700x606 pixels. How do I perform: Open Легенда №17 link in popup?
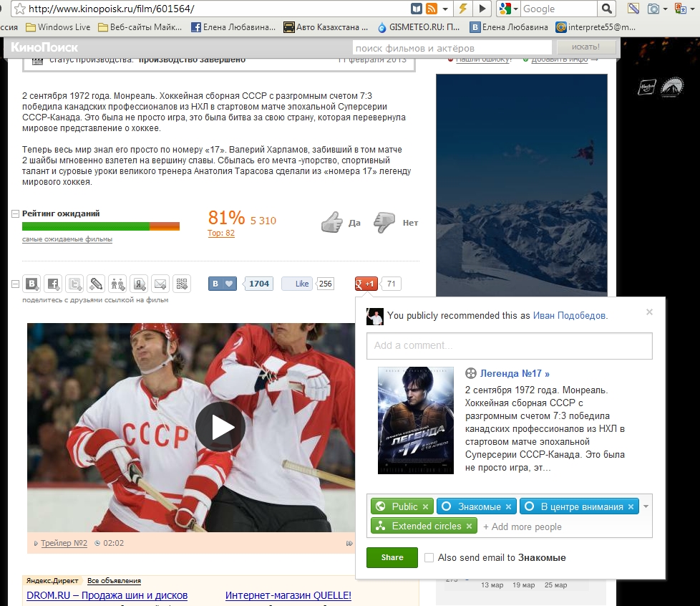click(515, 374)
